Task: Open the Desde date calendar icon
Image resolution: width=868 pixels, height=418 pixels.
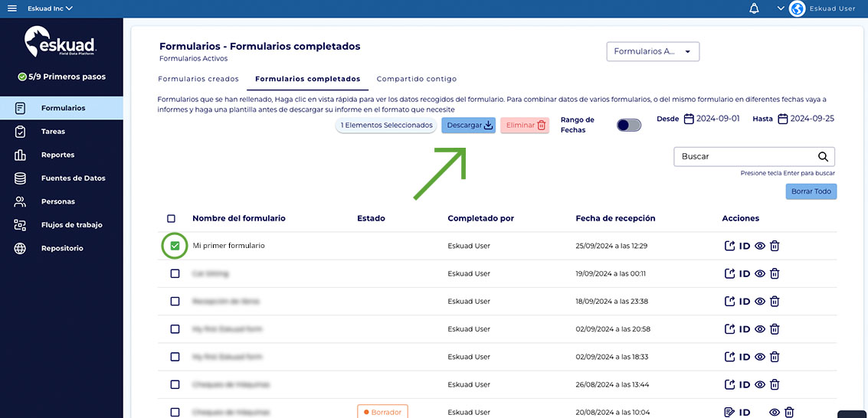Action: [x=689, y=119]
